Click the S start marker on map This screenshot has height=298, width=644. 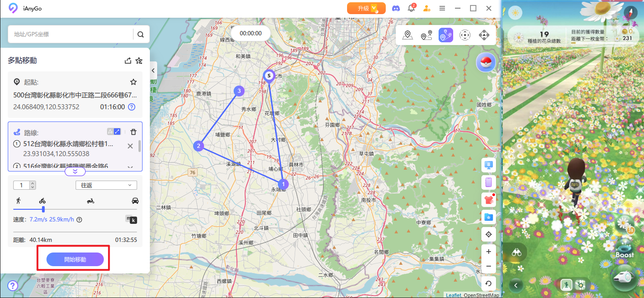pos(269,75)
